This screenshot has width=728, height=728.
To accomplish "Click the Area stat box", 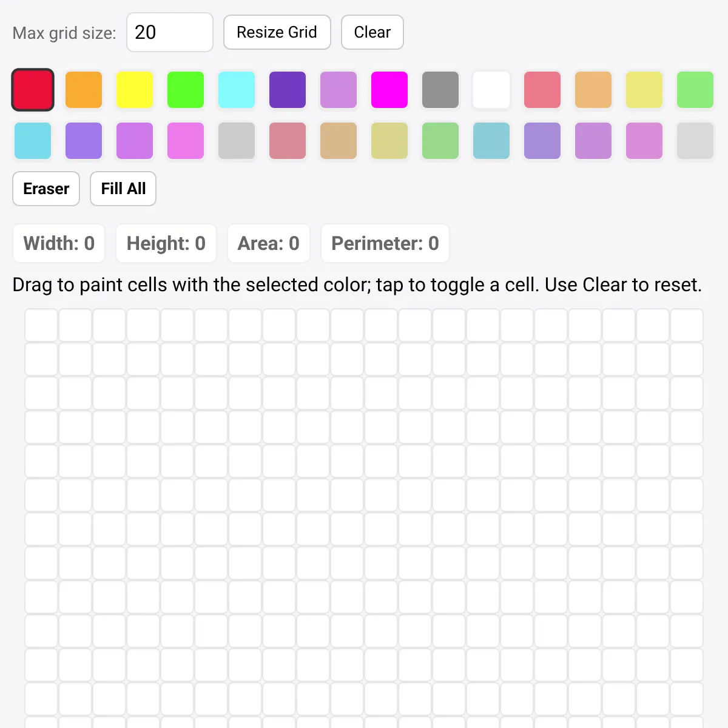I will point(268,243).
